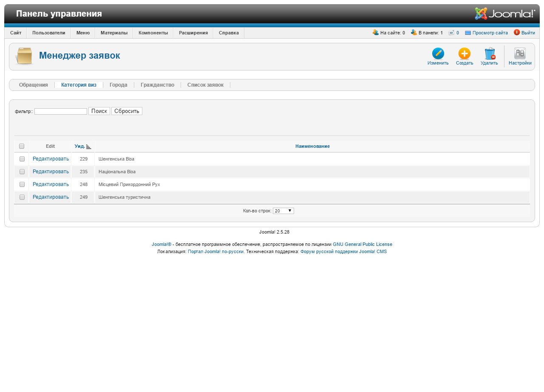544x392 pixels.
Task: Tick checkbox for Шенгенська туристична row
Action: click(22, 197)
